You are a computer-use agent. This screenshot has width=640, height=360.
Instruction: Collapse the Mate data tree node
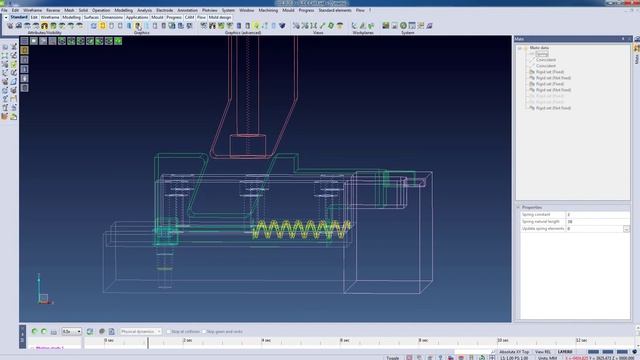click(520, 48)
